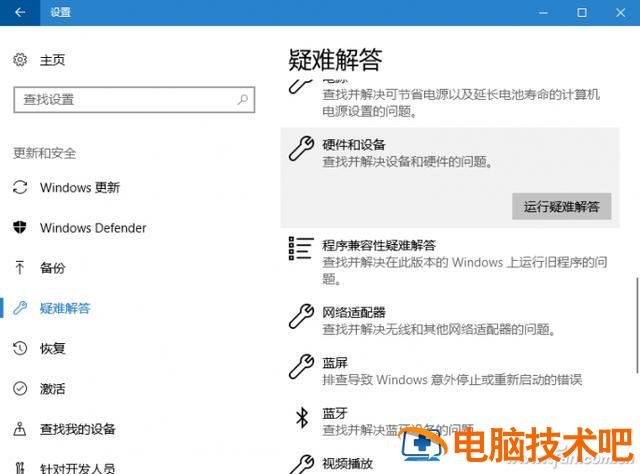The width and height of the screenshot is (640, 474).
Task: Click the wrench icon beside the 电源 description
Action: tap(301, 86)
